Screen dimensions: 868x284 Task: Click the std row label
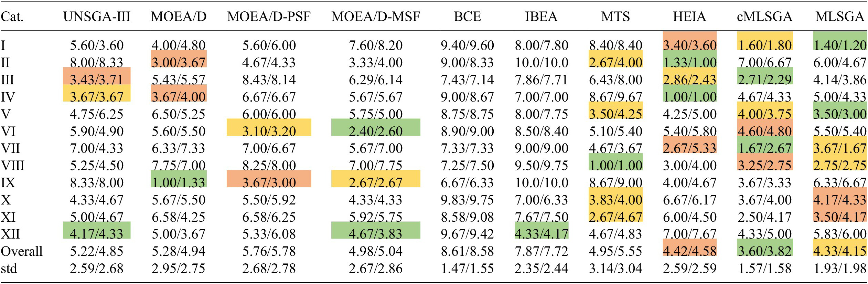9,269
